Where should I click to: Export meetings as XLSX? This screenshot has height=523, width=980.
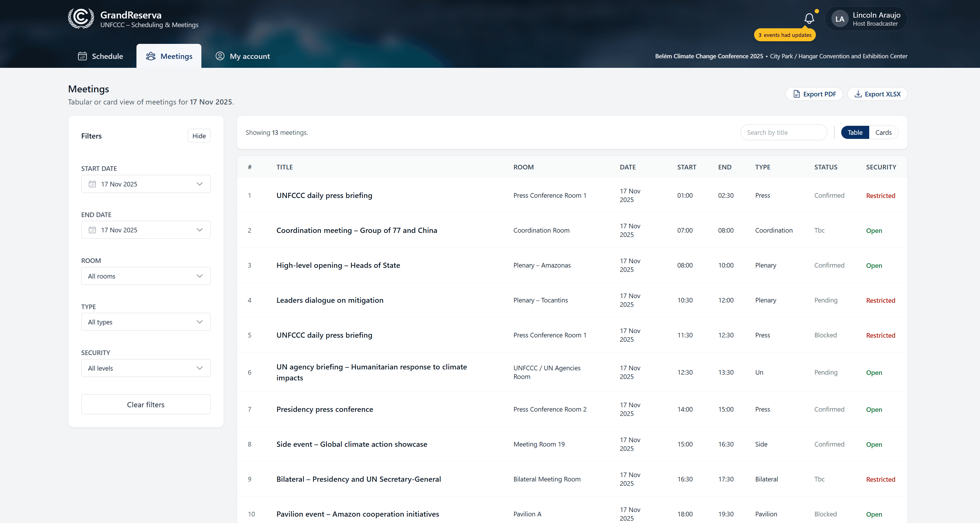[877, 94]
